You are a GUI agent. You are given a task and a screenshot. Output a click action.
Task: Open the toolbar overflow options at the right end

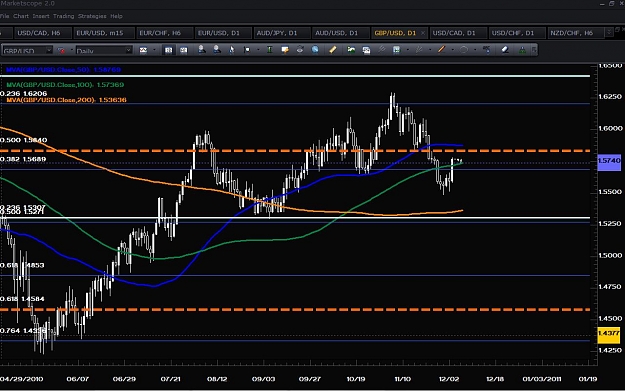point(534,50)
